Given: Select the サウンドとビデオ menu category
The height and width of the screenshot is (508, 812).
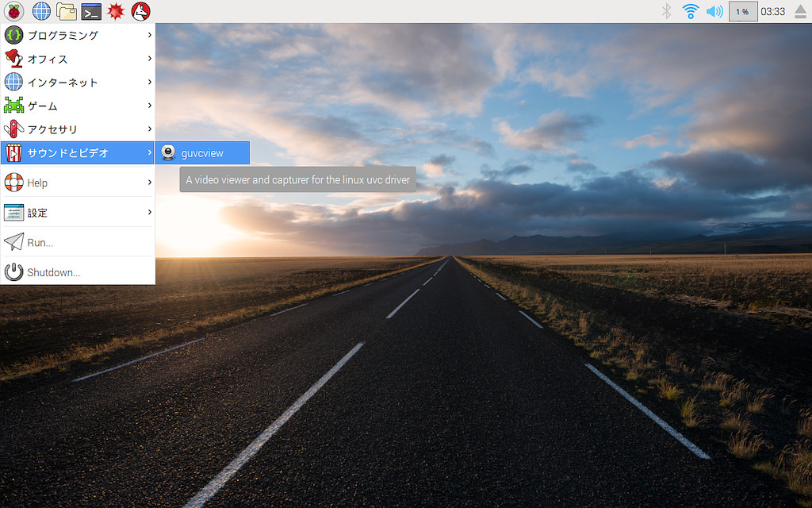Looking at the screenshot, I should pyautogui.click(x=78, y=152).
